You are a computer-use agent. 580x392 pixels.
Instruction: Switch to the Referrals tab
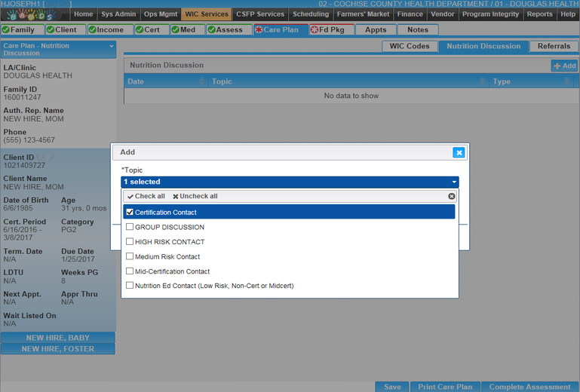[554, 46]
